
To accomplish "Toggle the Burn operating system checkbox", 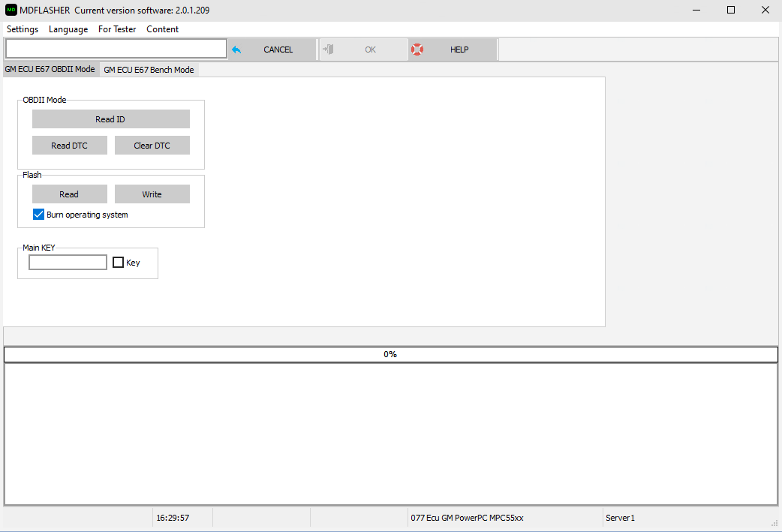I will [x=39, y=215].
